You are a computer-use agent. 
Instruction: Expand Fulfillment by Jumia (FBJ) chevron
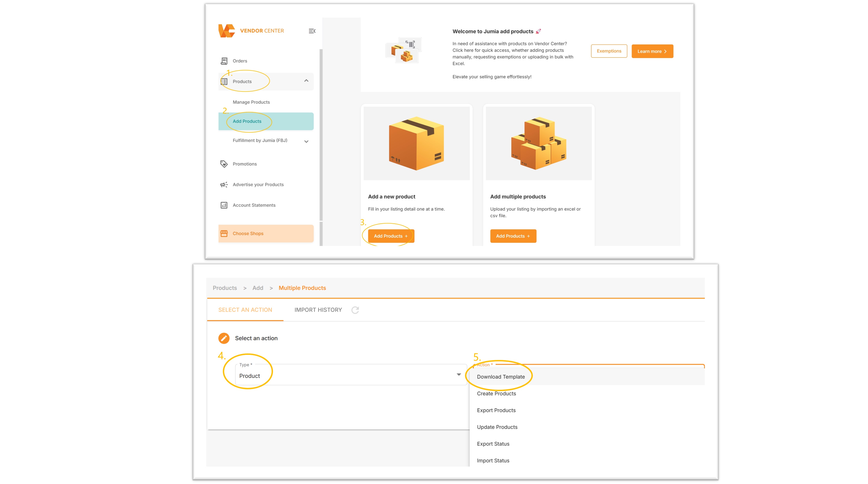(306, 141)
